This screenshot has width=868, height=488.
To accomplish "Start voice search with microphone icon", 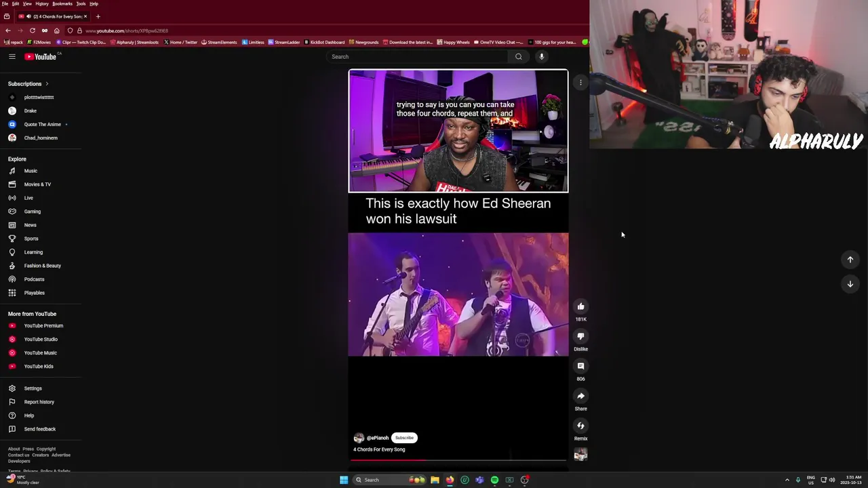I will 542,56.
